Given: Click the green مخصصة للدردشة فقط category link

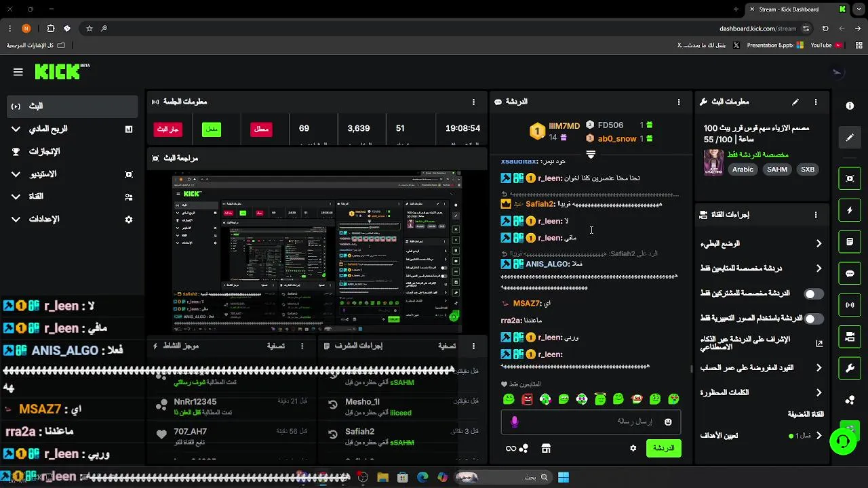Looking at the screenshot, I should pyautogui.click(x=757, y=155).
